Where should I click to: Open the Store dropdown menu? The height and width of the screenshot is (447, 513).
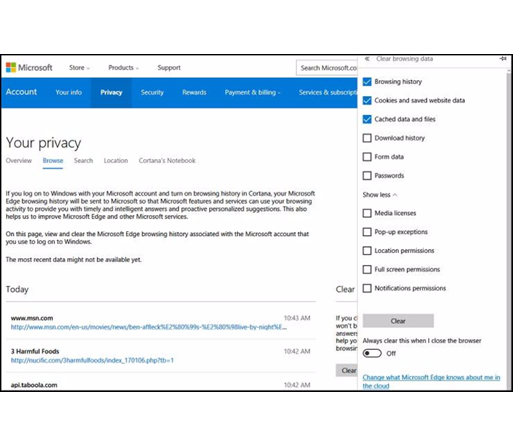[79, 68]
